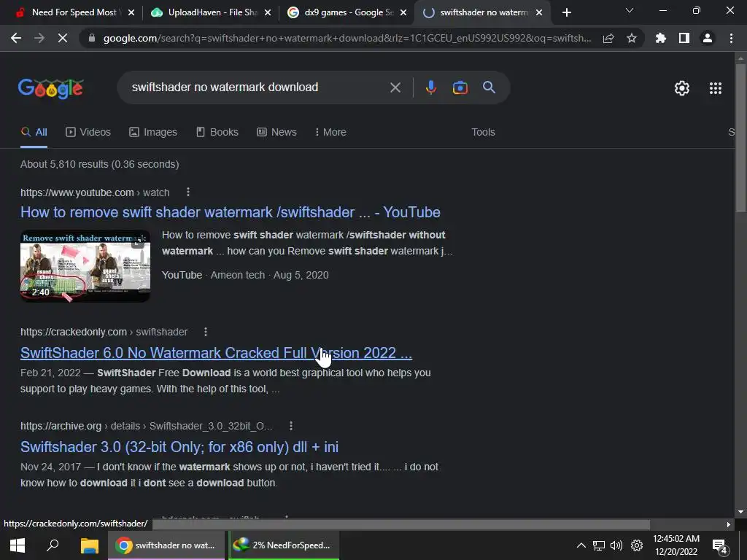The height and width of the screenshot is (560, 747).
Task: Open Google quick settings gear
Action: (x=682, y=88)
